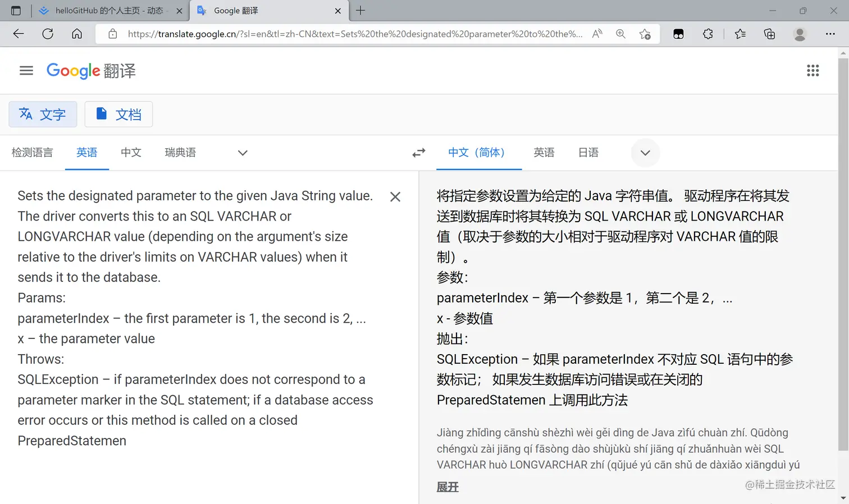Image resolution: width=849 pixels, height=504 pixels.
Task: Choose 瑞典语 as source language
Action: click(180, 153)
